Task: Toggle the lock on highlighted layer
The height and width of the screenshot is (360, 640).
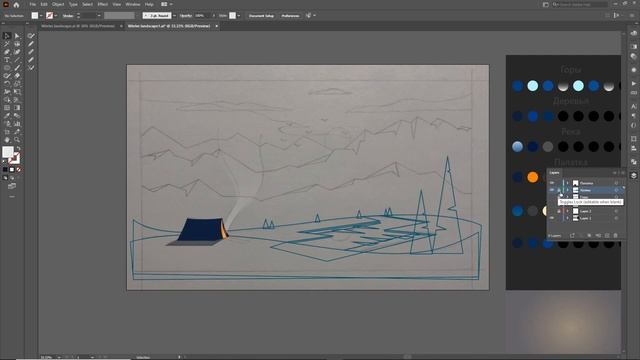Action: coord(559,190)
